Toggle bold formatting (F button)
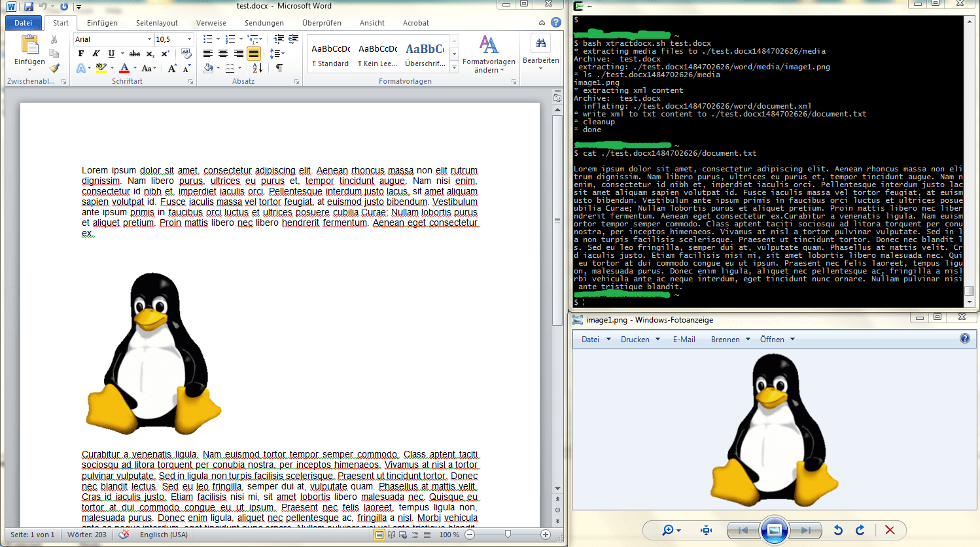 pyautogui.click(x=80, y=54)
